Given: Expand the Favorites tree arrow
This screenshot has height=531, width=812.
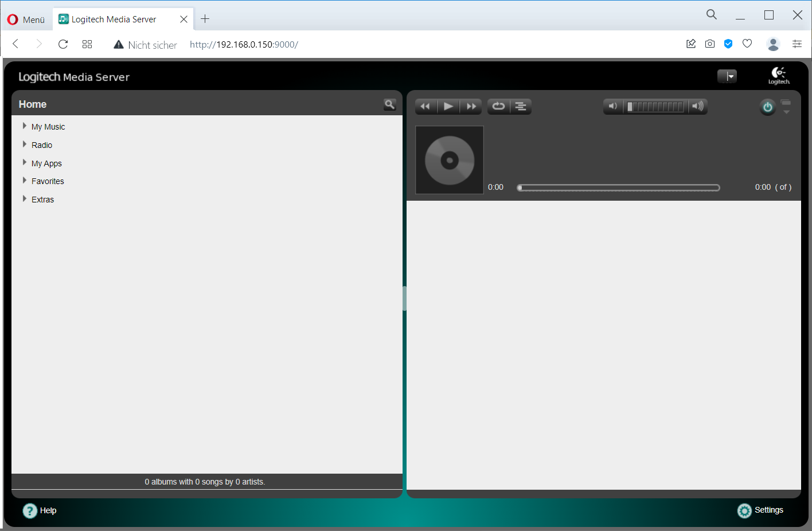Looking at the screenshot, I should tap(24, 181).
